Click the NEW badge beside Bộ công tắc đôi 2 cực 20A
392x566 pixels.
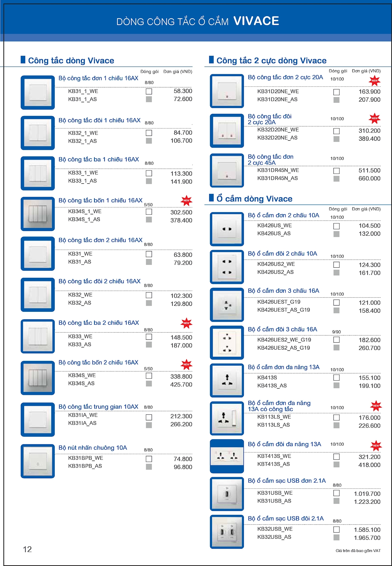tap(375, 119)
